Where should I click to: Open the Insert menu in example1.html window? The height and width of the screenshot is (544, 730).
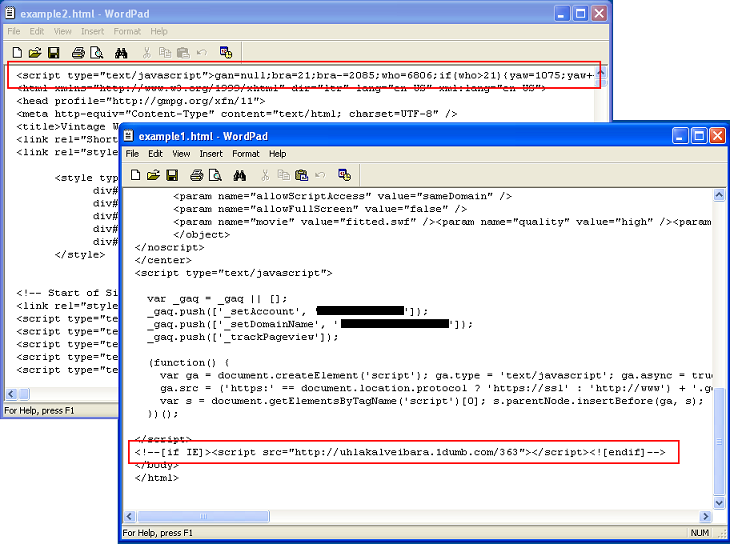[211, 154]
